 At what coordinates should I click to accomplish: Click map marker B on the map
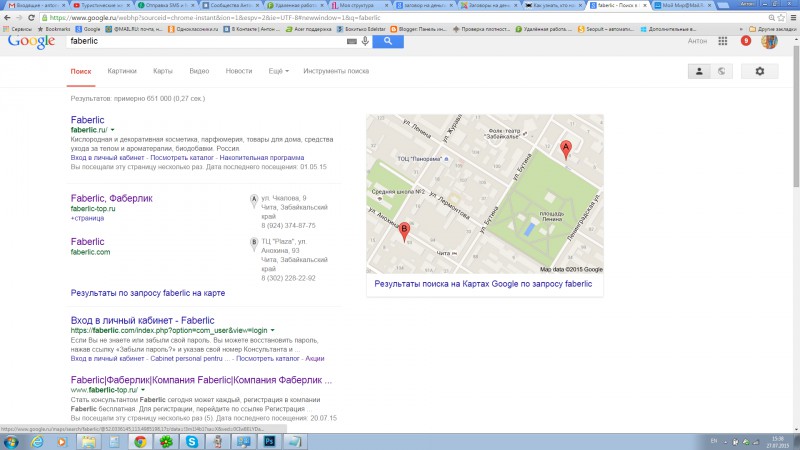tap(404, 232)
